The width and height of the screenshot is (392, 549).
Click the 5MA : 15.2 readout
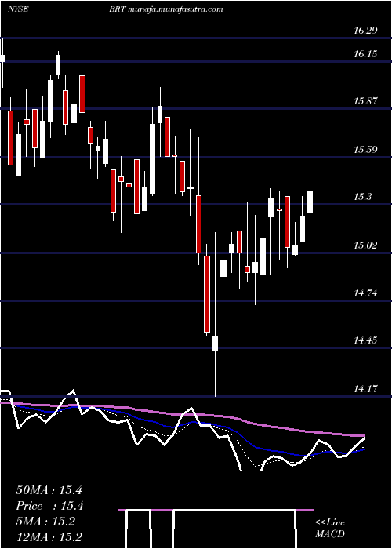(x=45, y=522)
